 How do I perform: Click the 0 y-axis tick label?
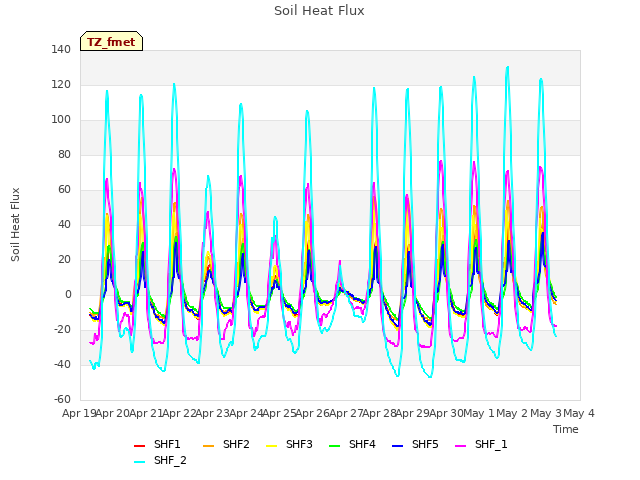pos(68,295)
